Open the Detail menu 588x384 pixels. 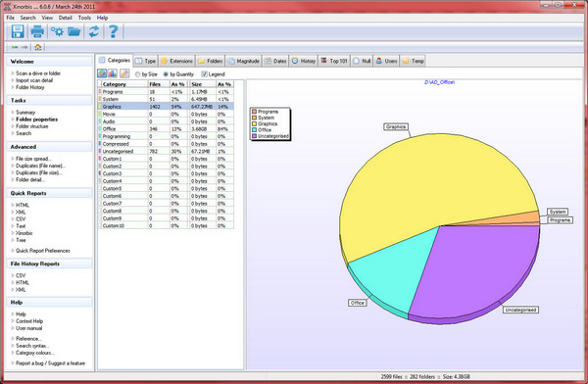[65, 18]
